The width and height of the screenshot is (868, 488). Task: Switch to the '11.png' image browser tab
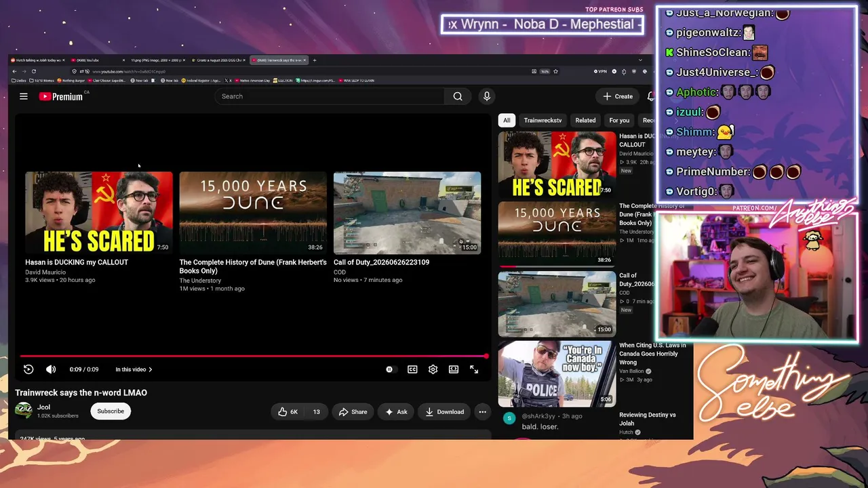tap(158, 60)
